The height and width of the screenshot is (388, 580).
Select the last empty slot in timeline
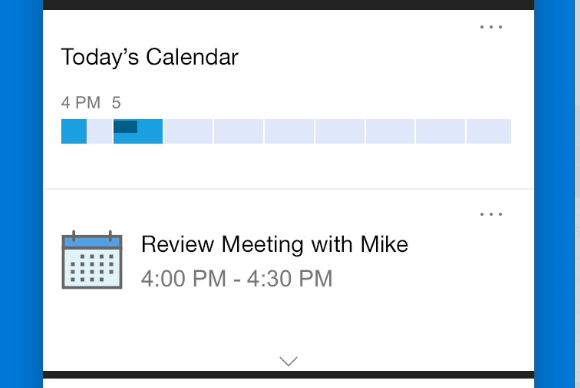[489, 131]
